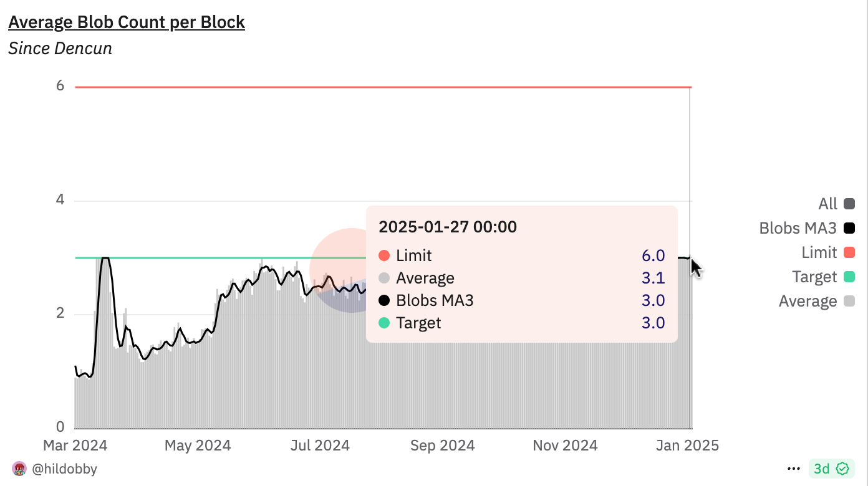This screenshot has height=486, width=868.
Task: Toggle the Limit series in the legend
Action: [849, 252]
